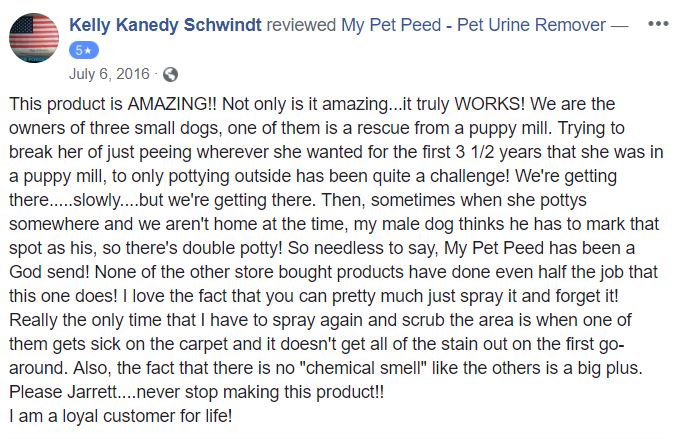Click the phrase "puppy mill" on the second line
This screenshot has height=439, width=679.
(x=510, y=128)
